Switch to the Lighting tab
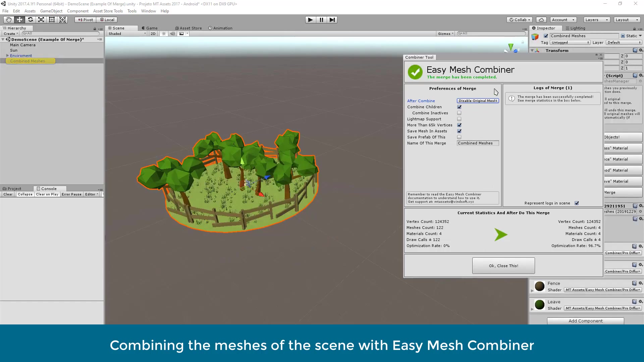 click(575, 28)
